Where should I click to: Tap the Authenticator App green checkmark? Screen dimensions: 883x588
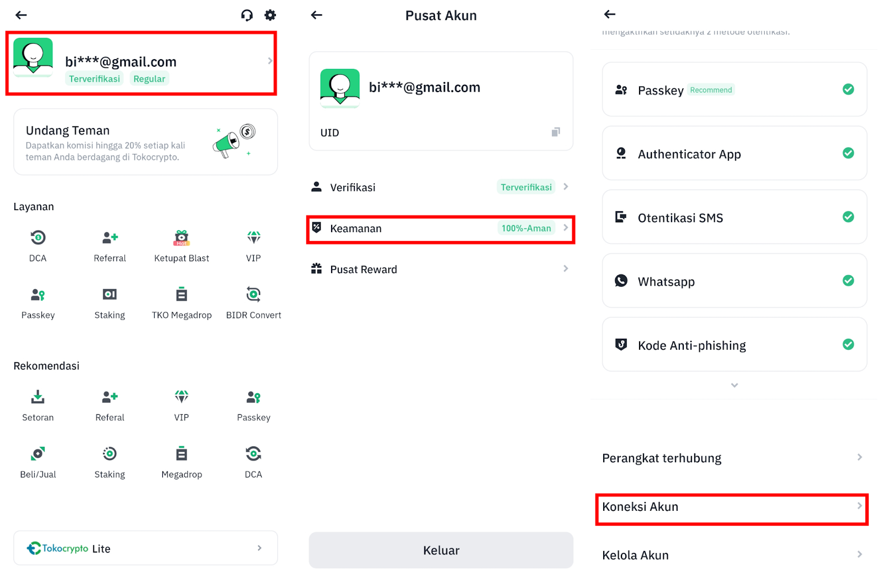click(x=848, y=153)
